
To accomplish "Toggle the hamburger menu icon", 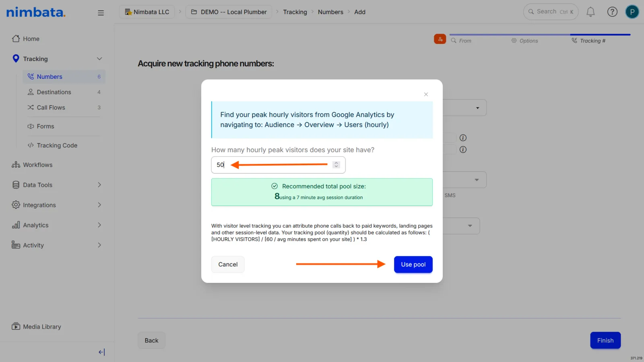I will (x=101, y=13).
